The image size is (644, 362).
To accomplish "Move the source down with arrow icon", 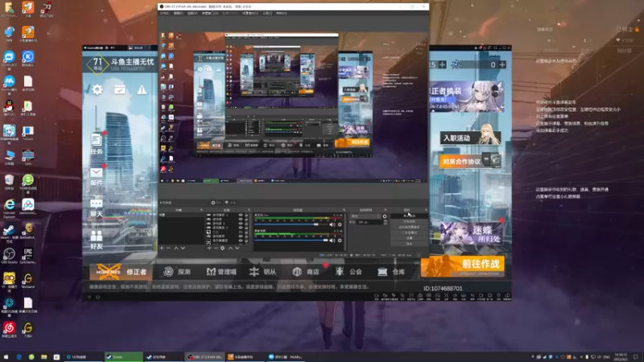I will (x=237, y=248).
